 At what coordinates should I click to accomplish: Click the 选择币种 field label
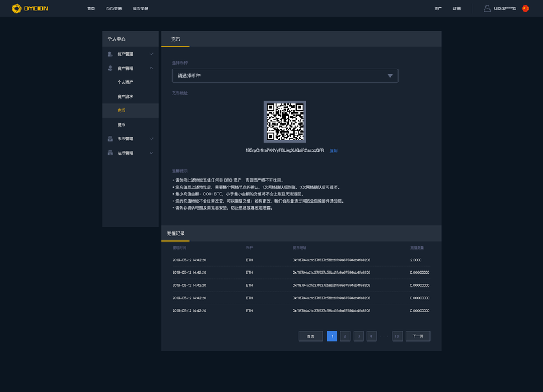pyautogui.click(x=180, y=63)
